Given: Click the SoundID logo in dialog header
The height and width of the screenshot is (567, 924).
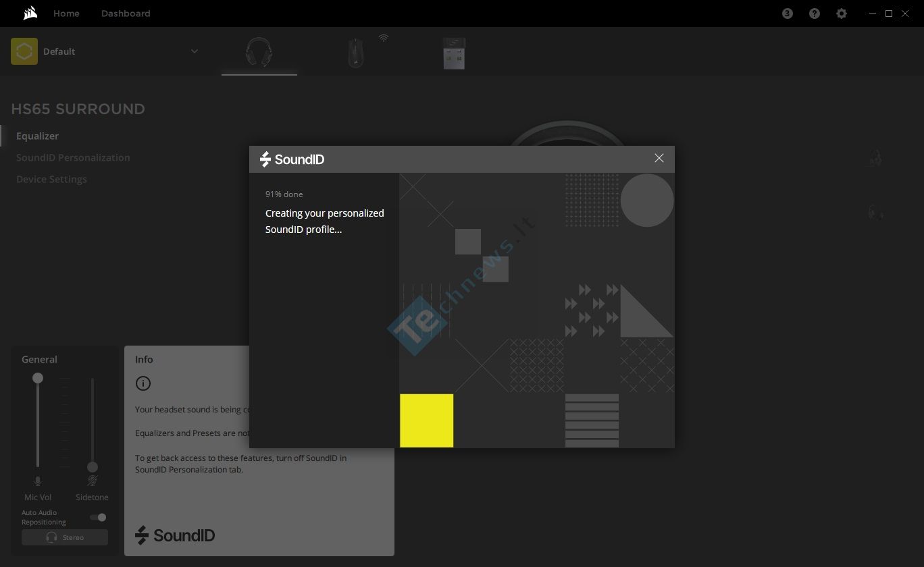Looking at the screenshot, I should 292,159.
